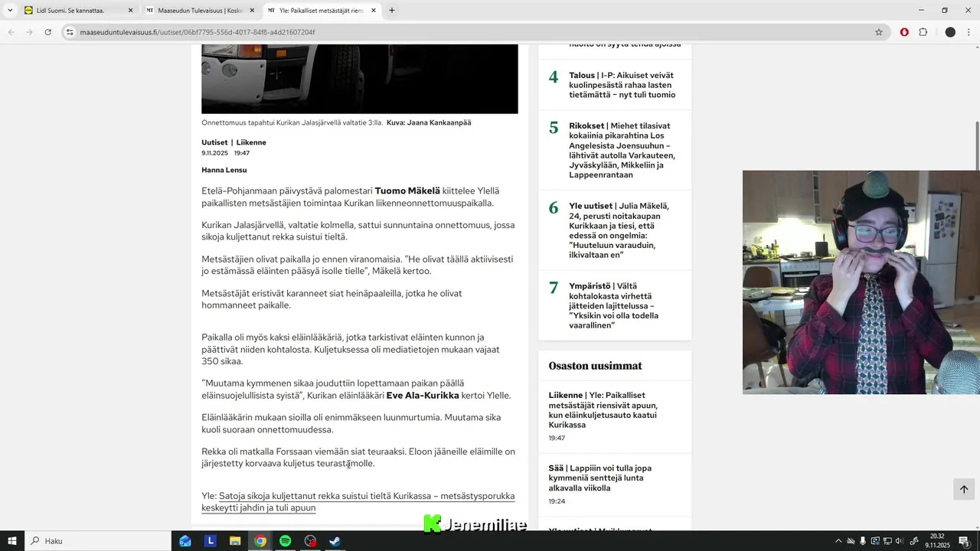Open Sää article about Lappiin lunta
Image resolution: width=980 pixels, height=551 pixels.
[599, 478]
